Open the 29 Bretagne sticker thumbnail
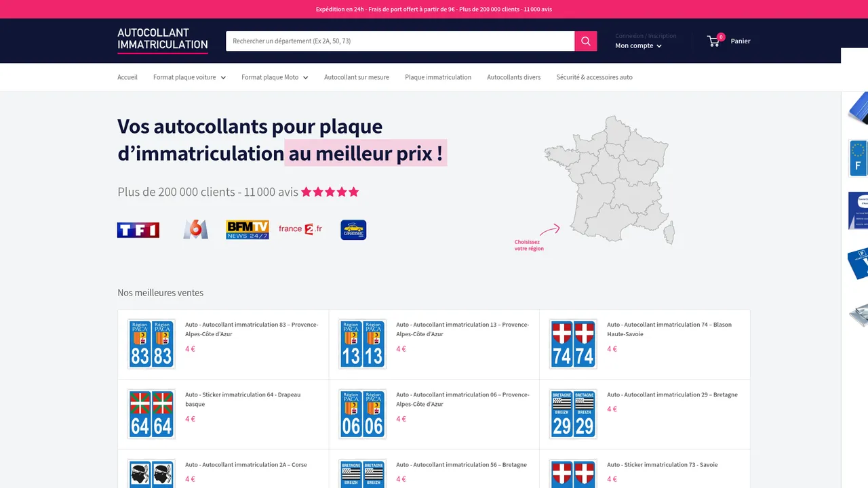 [573, 414]
